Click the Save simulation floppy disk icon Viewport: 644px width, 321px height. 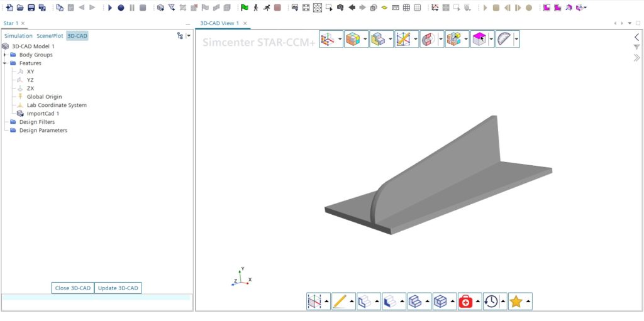point(31,8)
